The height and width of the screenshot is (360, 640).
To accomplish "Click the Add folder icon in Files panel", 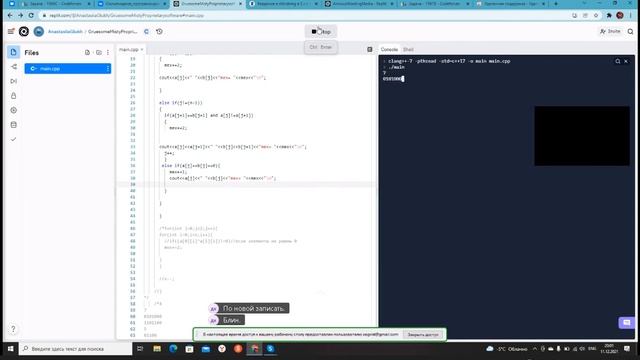I will [x=98, y=53].
